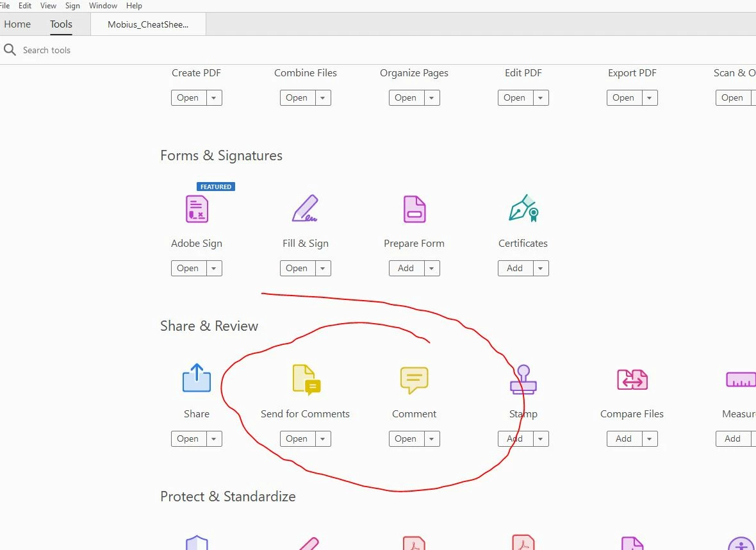Open the Combine Files tool
The image size is (756, 550).
[297, 98]
